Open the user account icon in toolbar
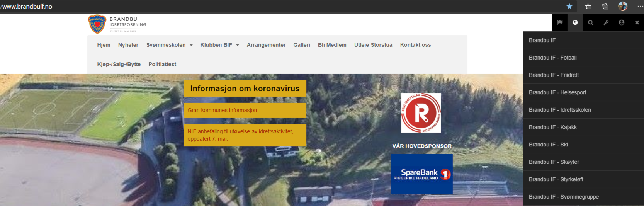644x206 pixels. tap(622, 23)
